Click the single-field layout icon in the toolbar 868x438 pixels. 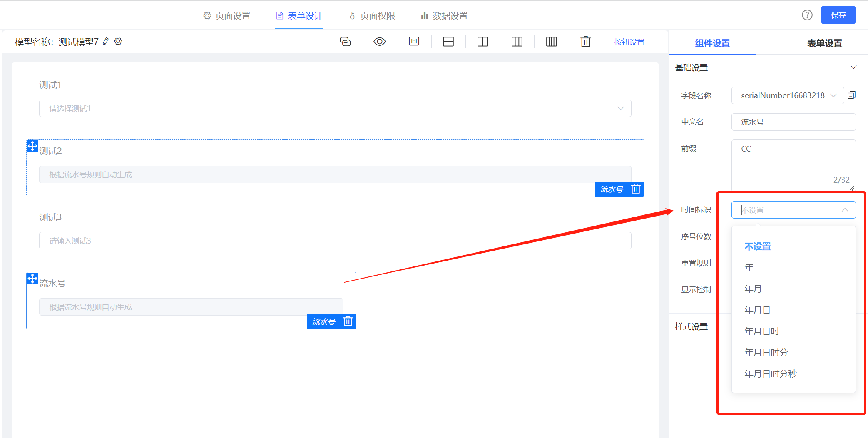414,41
